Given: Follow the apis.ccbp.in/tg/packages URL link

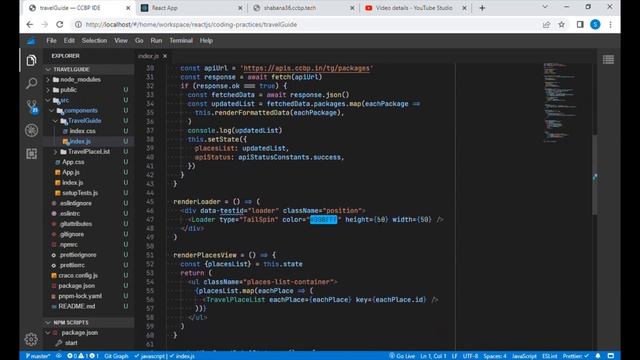Looking at the screenshot, I should pos(307,68).
